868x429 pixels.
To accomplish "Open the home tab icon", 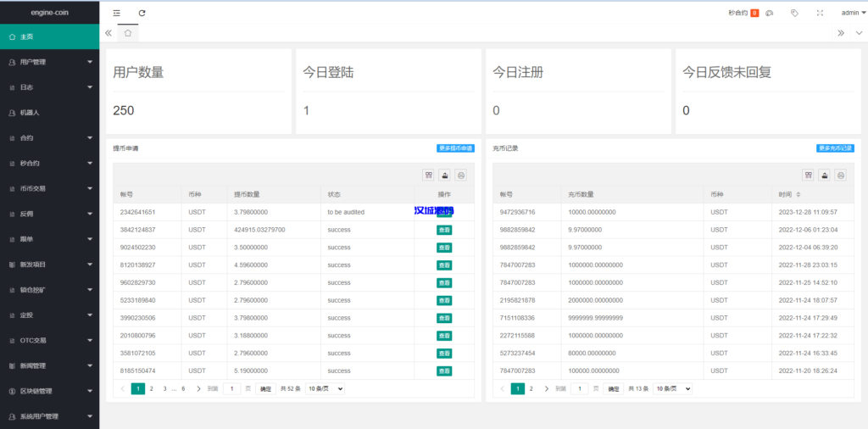I will point(128,33).
